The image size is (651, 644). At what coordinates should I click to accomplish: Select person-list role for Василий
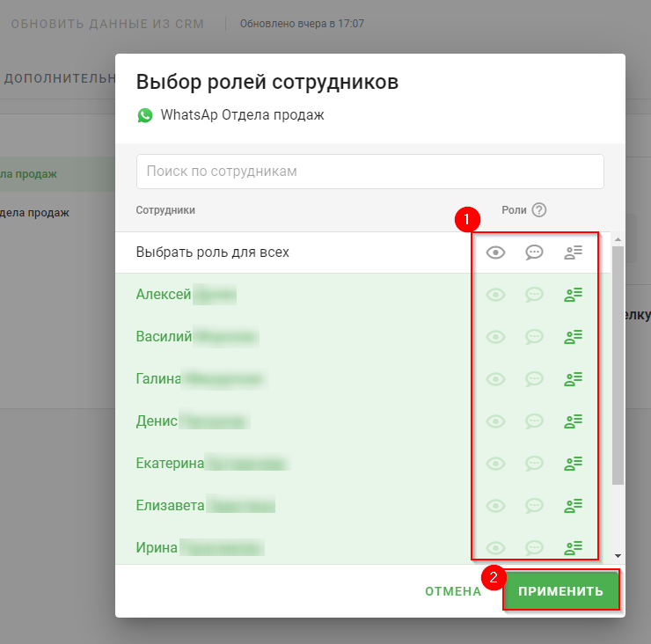pyautogui.click(x=574, y=337)
